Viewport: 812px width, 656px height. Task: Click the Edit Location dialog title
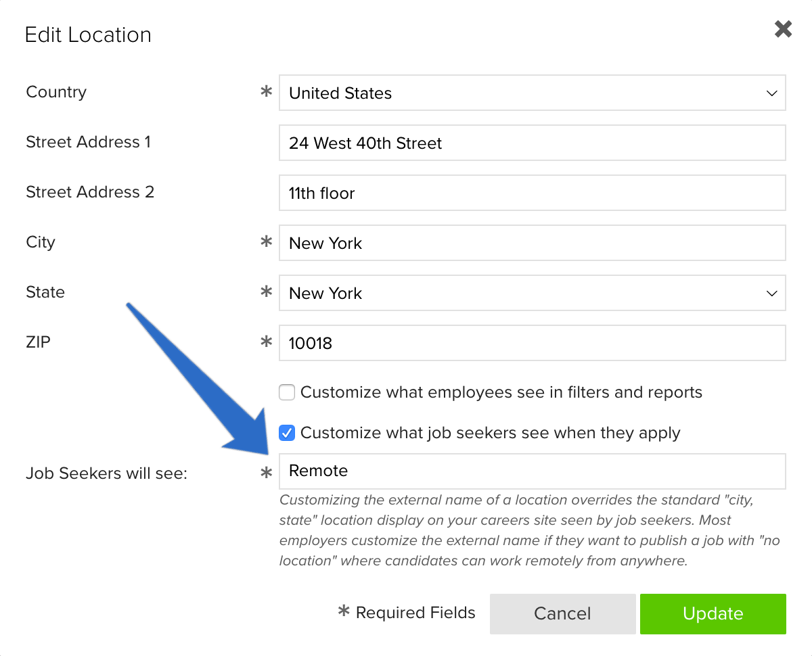(x=88, y=34)
